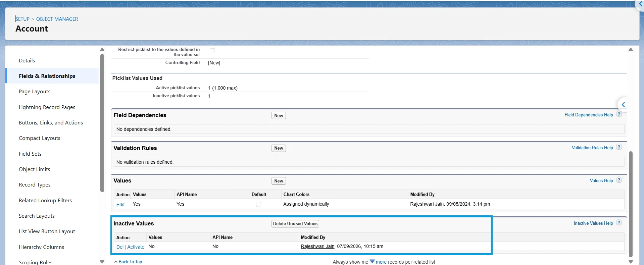Open Related Lookup Filters section
Viewport: 644px width, 265px height.
click(45, 200)
